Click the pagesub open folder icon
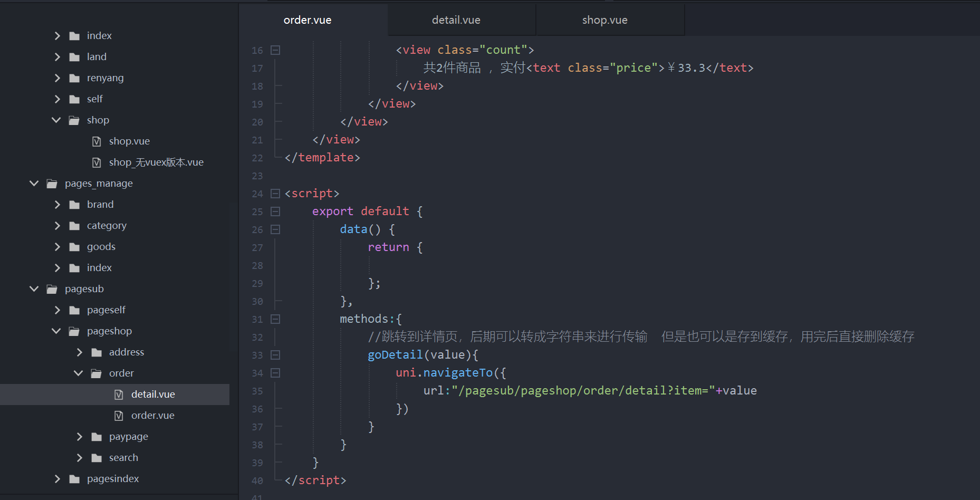The height and width of the screenshot is (500, 980). click(x=52, y=289)
